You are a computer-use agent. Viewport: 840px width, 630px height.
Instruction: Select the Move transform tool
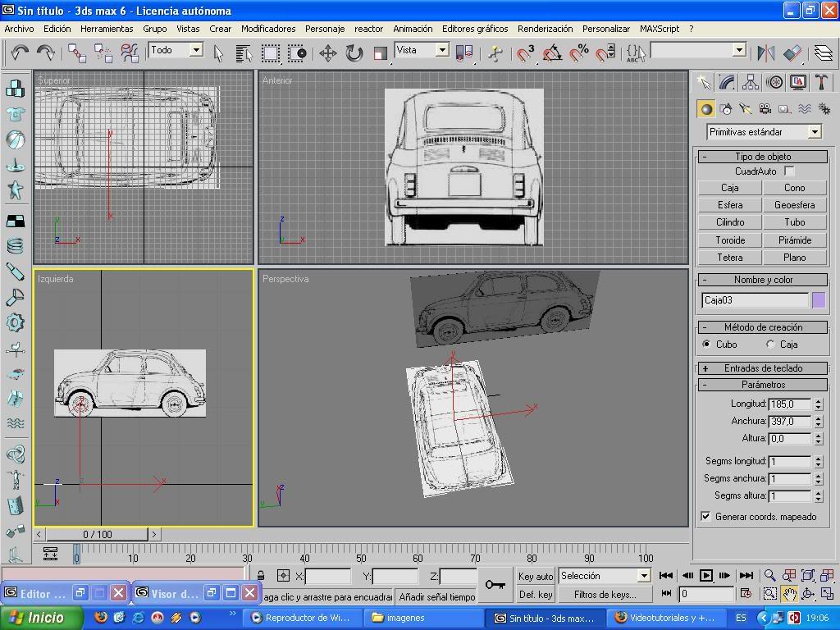tap(328, 53)
